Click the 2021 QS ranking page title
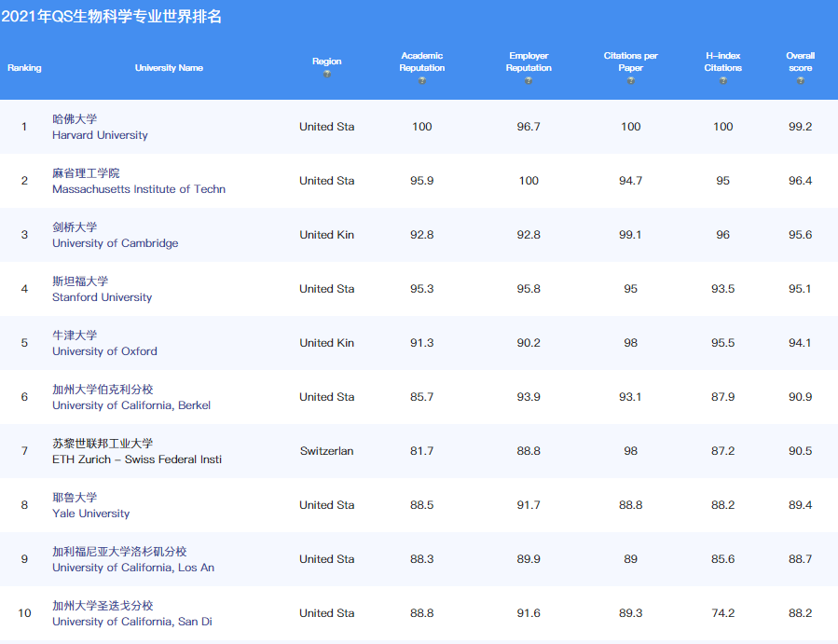Screen dimensions: 838x644 click(x=112, y=17)
